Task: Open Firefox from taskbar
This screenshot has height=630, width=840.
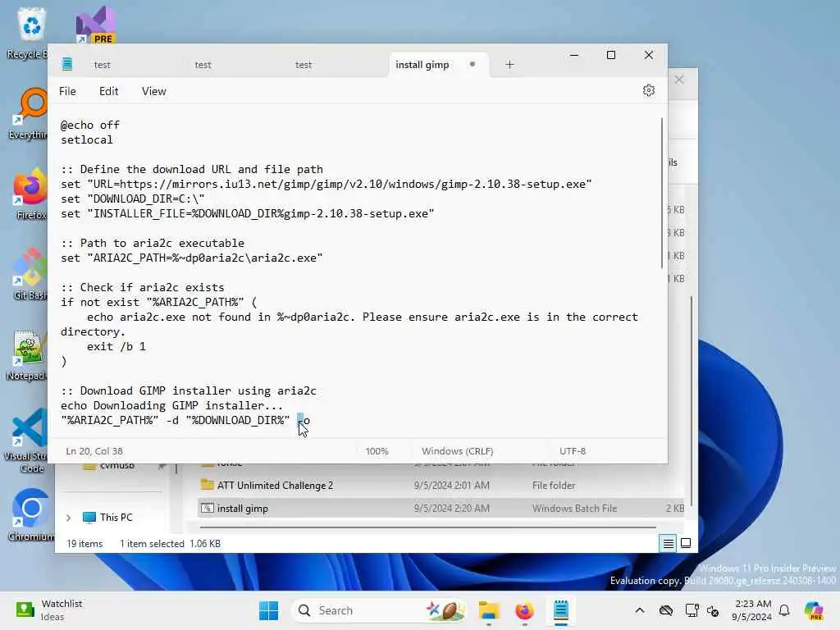Action: [x=524, y=610]
